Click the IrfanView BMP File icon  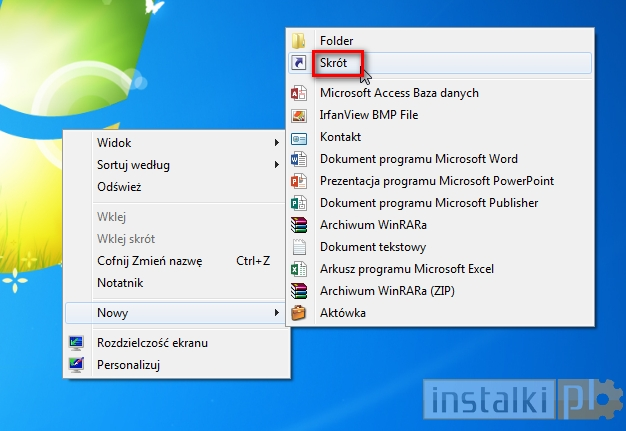click(x=298, y=115)
